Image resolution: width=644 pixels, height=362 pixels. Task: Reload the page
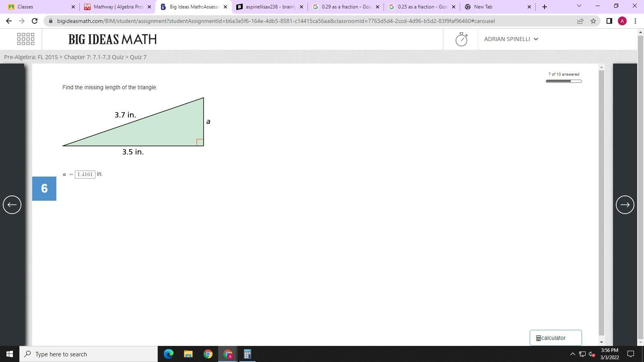pos(35,21)
